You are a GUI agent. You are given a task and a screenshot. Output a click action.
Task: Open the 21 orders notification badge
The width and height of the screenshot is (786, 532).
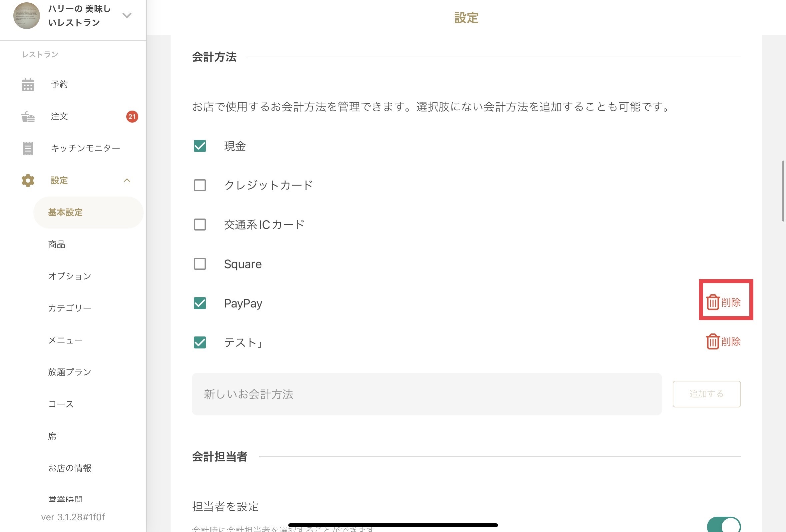click(x=132, y=117)
